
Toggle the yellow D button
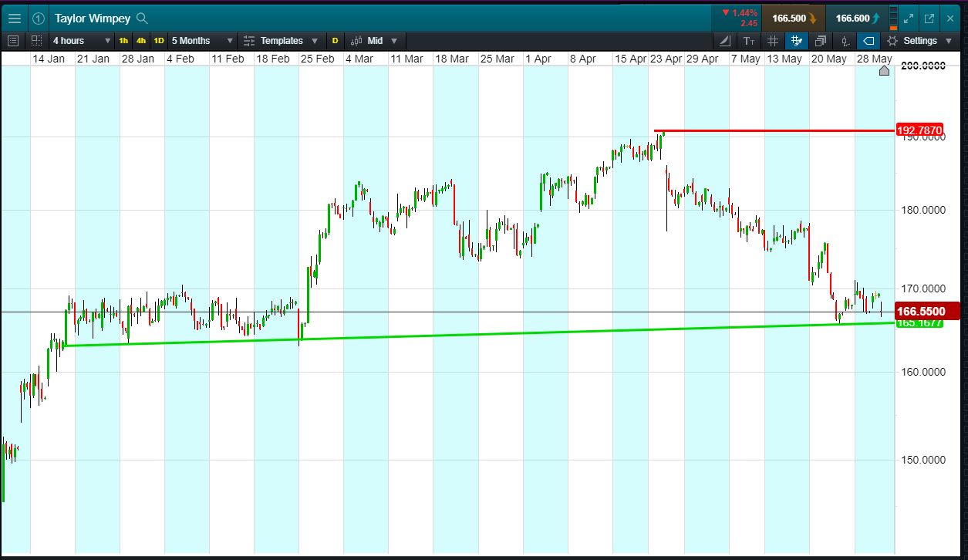pos(336,41)
